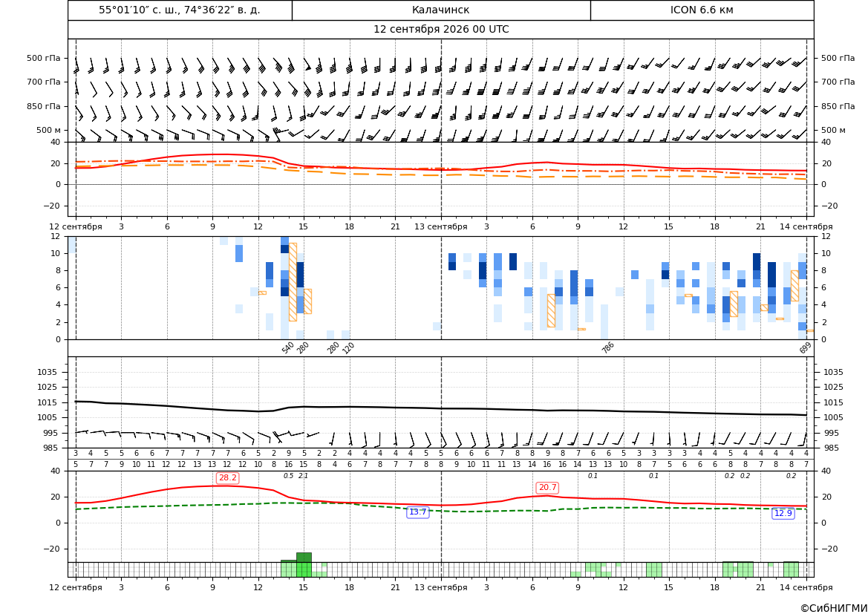Click the red 28.2 maximum temperature label
Screen dimensions: 868x614
[x=227, y=478]
